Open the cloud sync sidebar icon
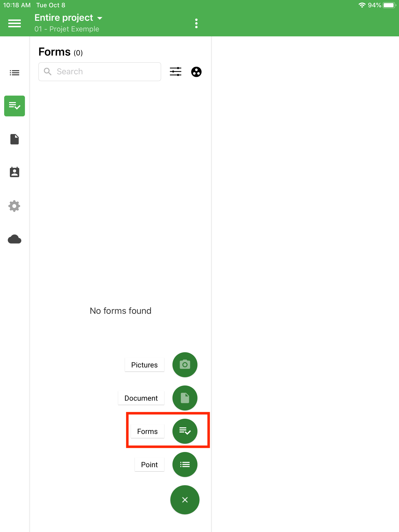Viewport: 399px width, 532px height. [15, 239]
